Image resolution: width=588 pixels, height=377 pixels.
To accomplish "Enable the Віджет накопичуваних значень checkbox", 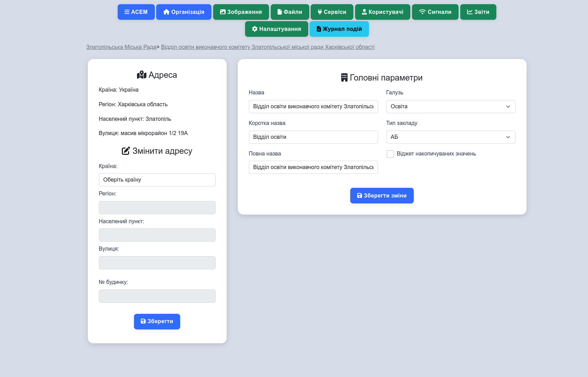I will click(x=390, y=154).
